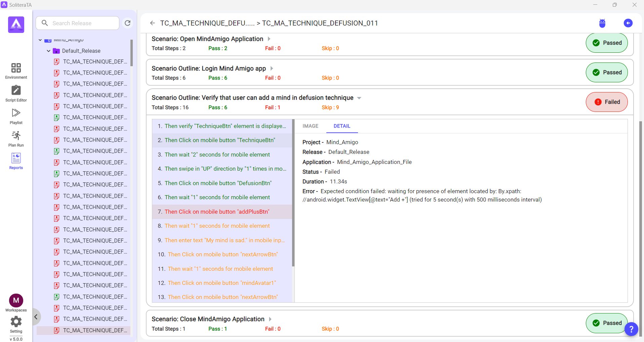
Task: Click the steps list vertical scrollbar
Action: point(293,193)
